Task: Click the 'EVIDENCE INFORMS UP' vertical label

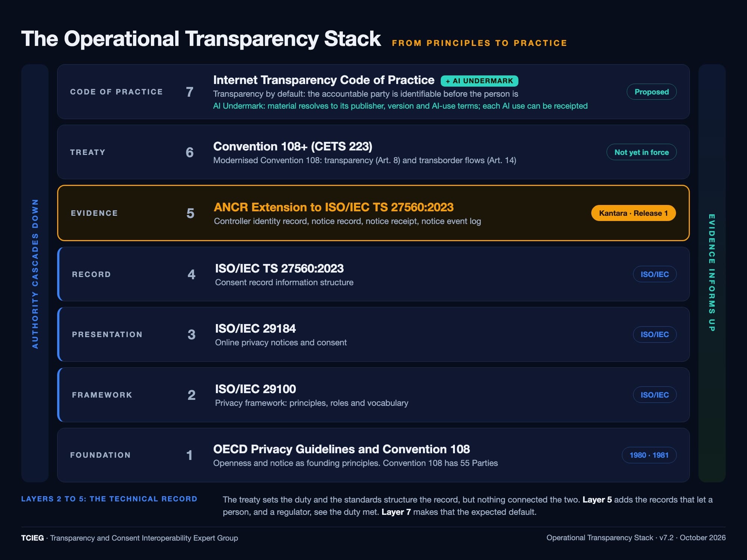Action: coord(712,273)
